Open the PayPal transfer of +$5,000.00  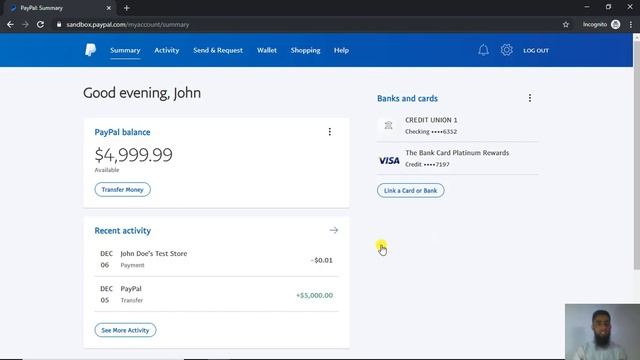click(216, 294)
